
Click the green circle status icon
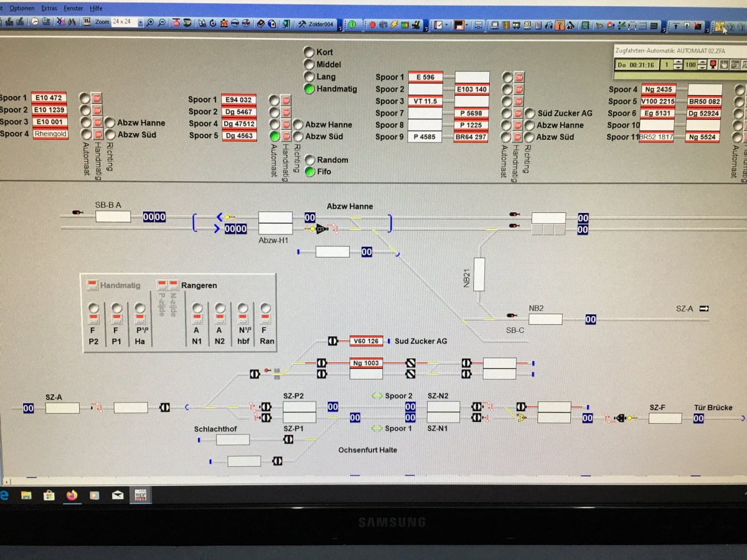[352, 24]
